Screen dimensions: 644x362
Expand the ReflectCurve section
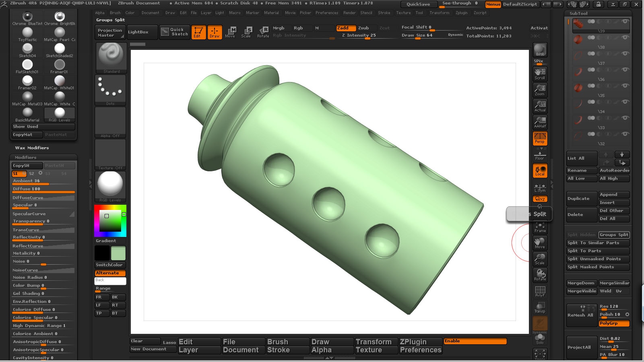pyautogui.click(x=43, y=246)
